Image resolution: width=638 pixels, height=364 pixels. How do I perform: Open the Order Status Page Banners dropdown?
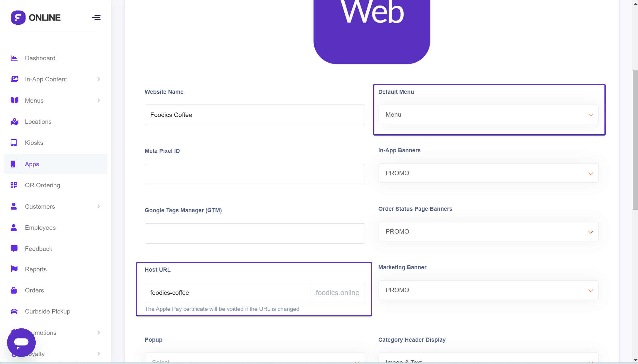point(488,232)
